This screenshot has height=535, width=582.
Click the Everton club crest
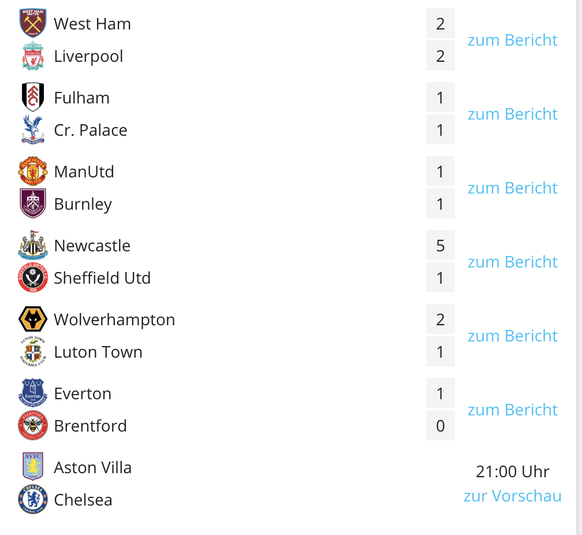[33, 393]
